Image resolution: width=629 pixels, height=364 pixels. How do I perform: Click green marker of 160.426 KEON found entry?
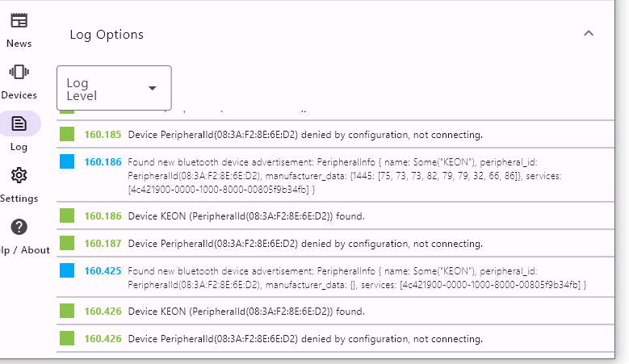pyautogui.click(x=67, y=311)
